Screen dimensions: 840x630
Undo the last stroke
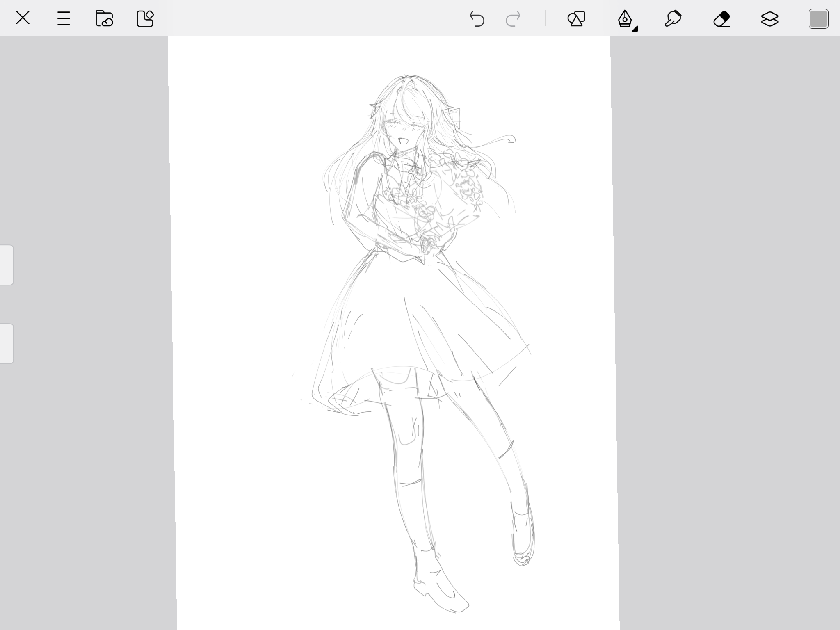477,19
